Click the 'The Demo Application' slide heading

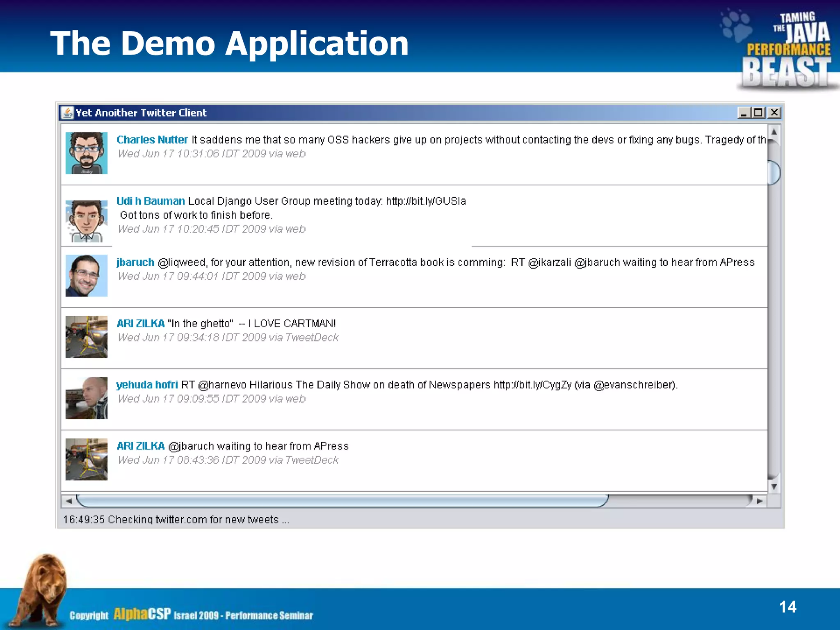[229, 43]
